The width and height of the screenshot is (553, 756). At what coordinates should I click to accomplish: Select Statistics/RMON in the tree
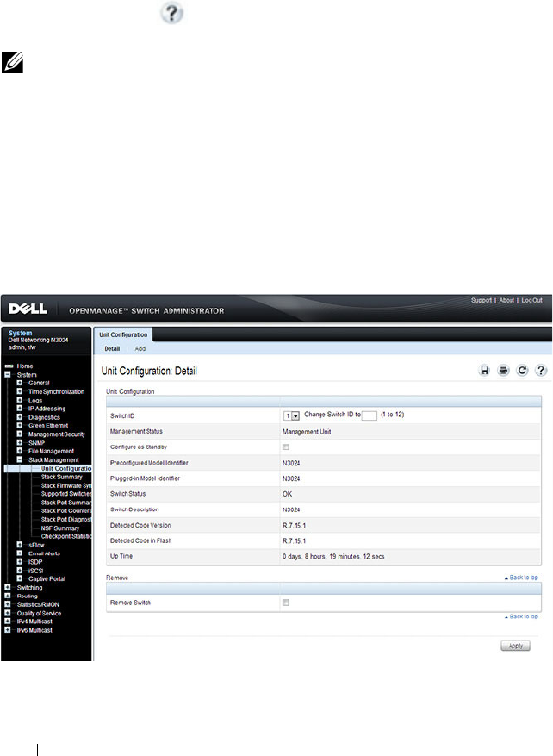click(38, 604)
